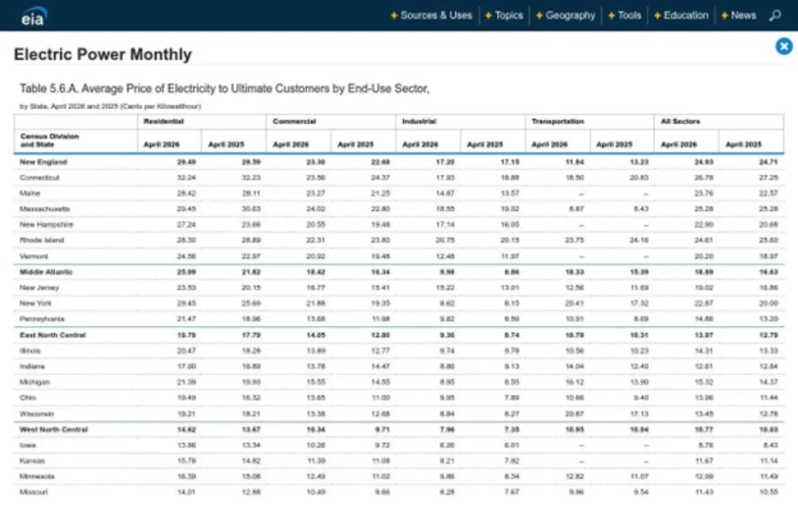
Task: Click the Industrial column group header
Action: coord(419,122)
